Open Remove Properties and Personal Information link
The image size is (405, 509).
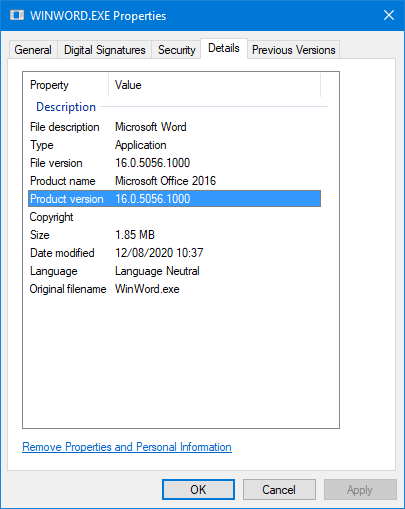127,447
